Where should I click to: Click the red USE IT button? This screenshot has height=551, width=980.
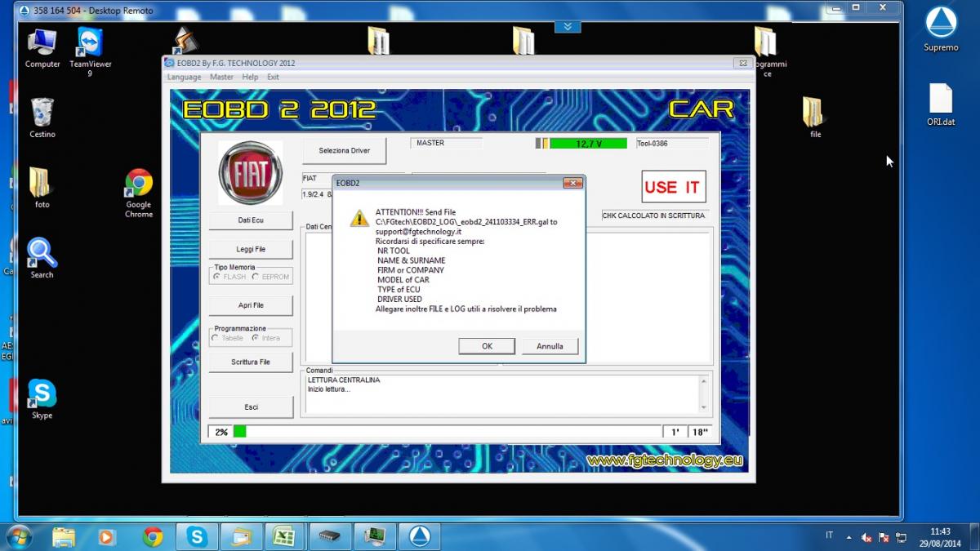(673, 187)
